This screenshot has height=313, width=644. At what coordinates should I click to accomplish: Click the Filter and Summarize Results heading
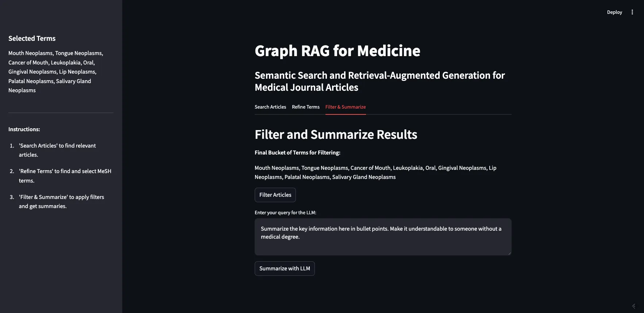(x=336, y=134)
